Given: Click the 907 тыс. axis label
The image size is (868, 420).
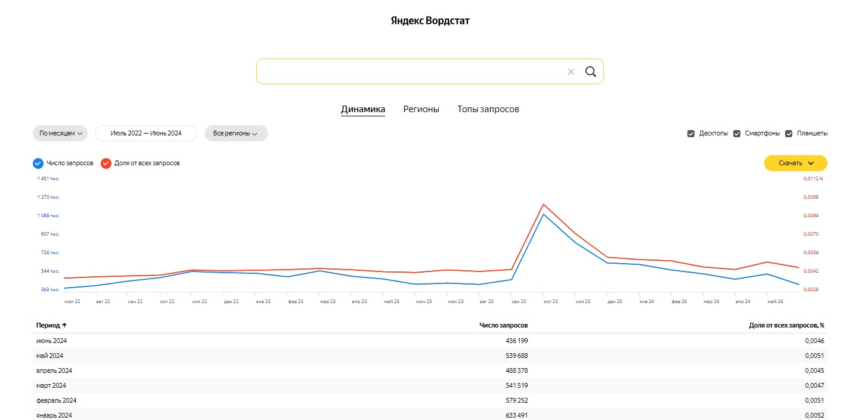Looking at the screenshot, I should pos(50,234).
